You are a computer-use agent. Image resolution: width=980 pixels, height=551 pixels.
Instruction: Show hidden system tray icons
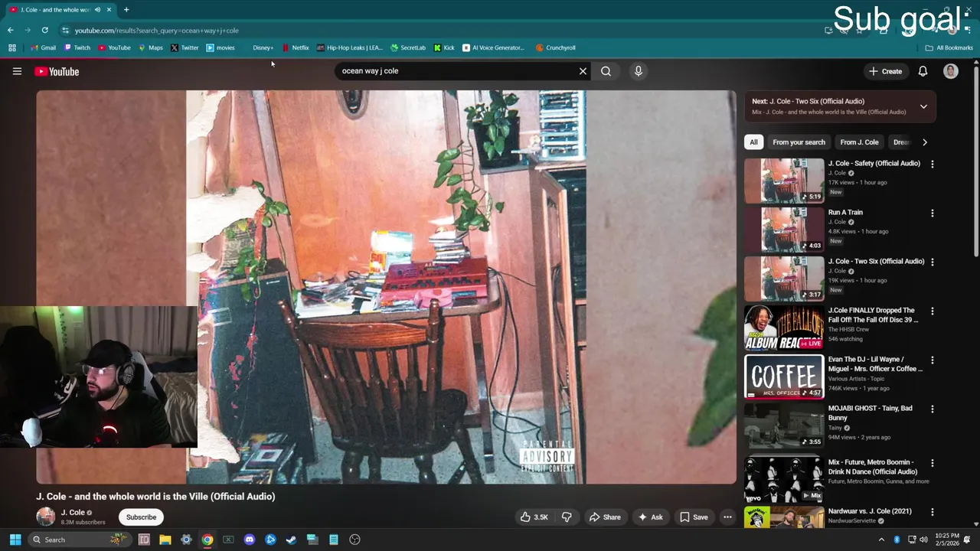coord(881,540)
